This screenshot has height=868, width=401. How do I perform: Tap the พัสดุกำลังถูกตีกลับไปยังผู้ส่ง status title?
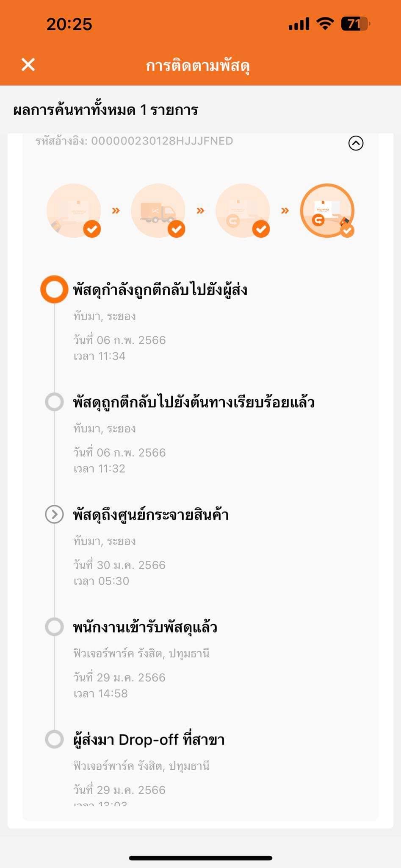(x=160, y=290)
